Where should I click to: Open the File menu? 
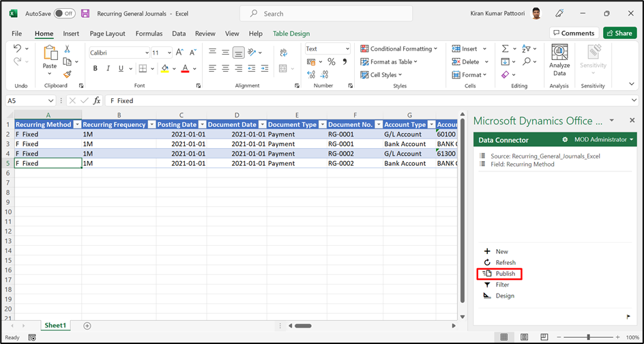point(17,33)
